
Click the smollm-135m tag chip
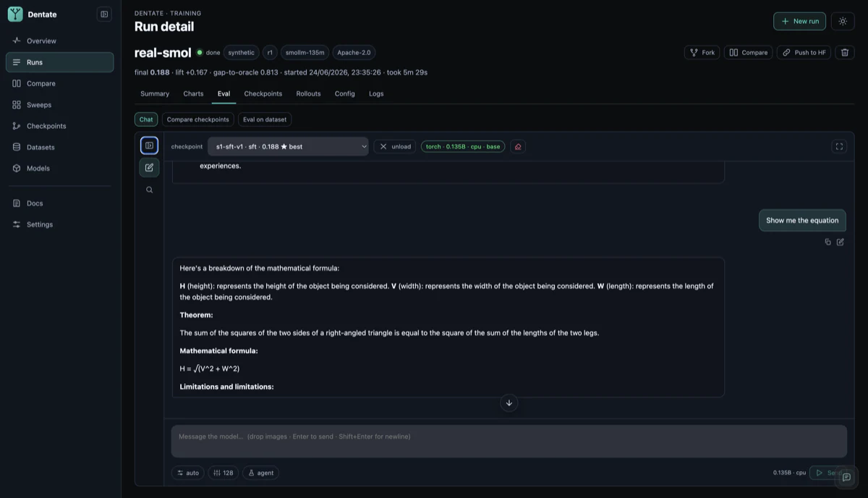click(x=305, y=53)
